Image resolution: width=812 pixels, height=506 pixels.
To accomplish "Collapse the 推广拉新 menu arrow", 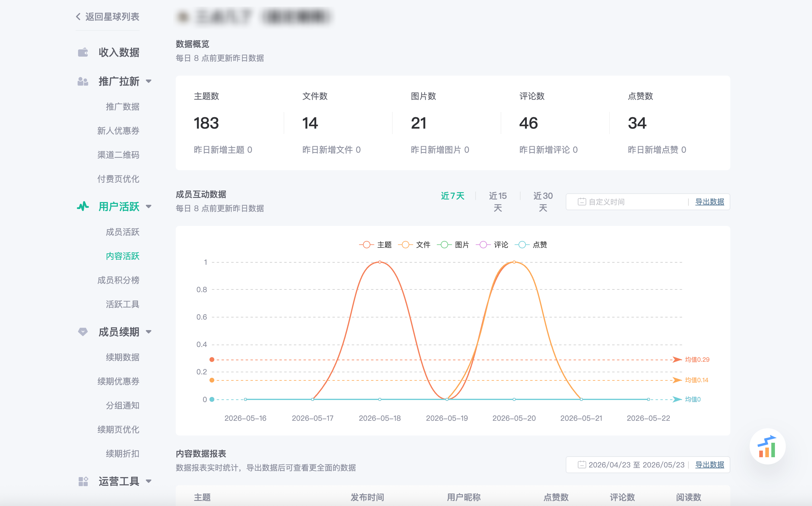I will click(149, 81).
